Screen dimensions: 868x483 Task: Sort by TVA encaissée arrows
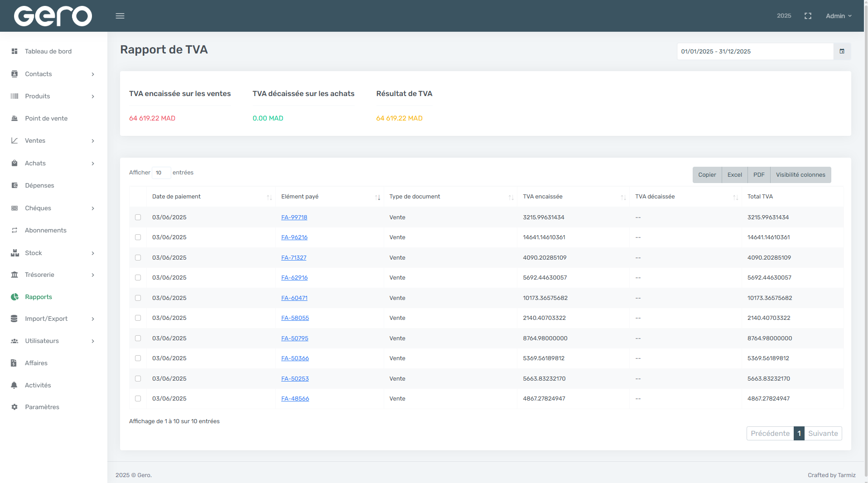pos(623,197)
